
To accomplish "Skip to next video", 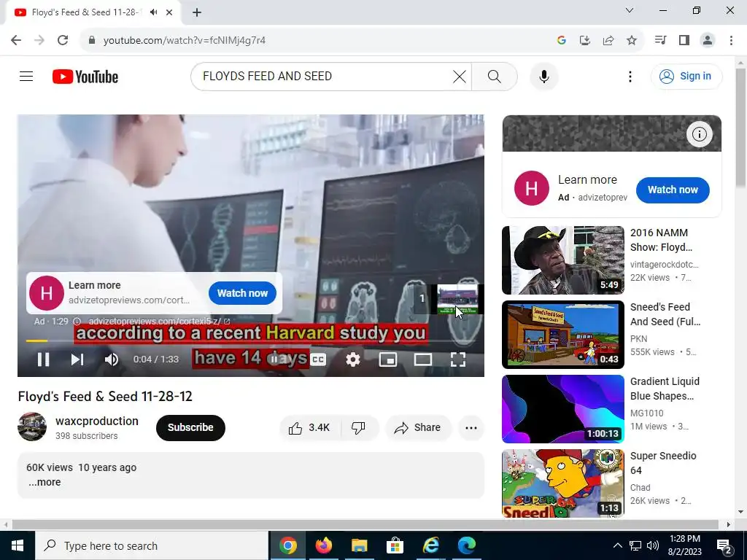I will coord(77,359).
